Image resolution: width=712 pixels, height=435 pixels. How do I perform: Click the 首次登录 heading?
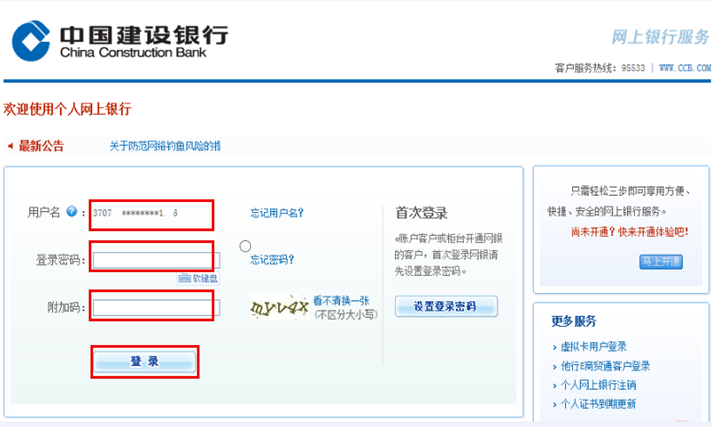(421, 213)
